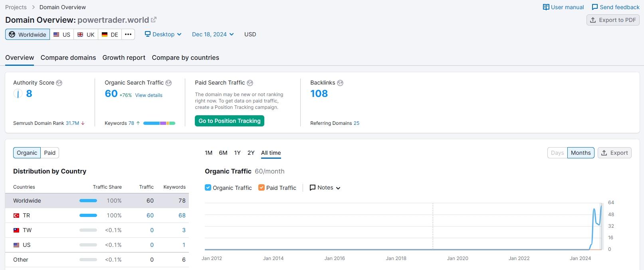Click TR keywords value 68
The image size is (644, 270).
pyautogui.click(x=182, y=215)
